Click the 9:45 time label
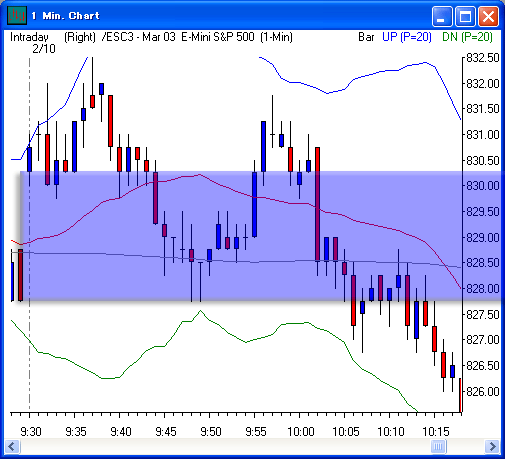This screenshot has width=505, height=459. (x=166, y=432)
